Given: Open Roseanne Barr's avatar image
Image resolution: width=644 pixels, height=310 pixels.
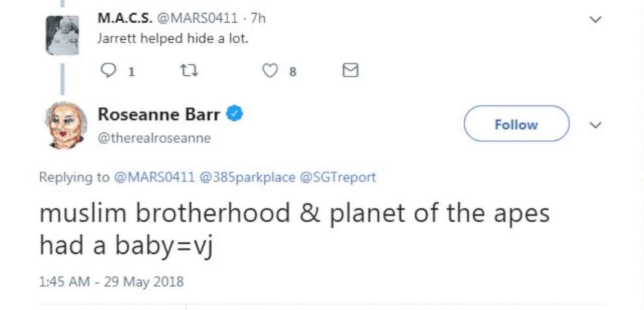Looking at the screenshot, I should coord(63,125).
